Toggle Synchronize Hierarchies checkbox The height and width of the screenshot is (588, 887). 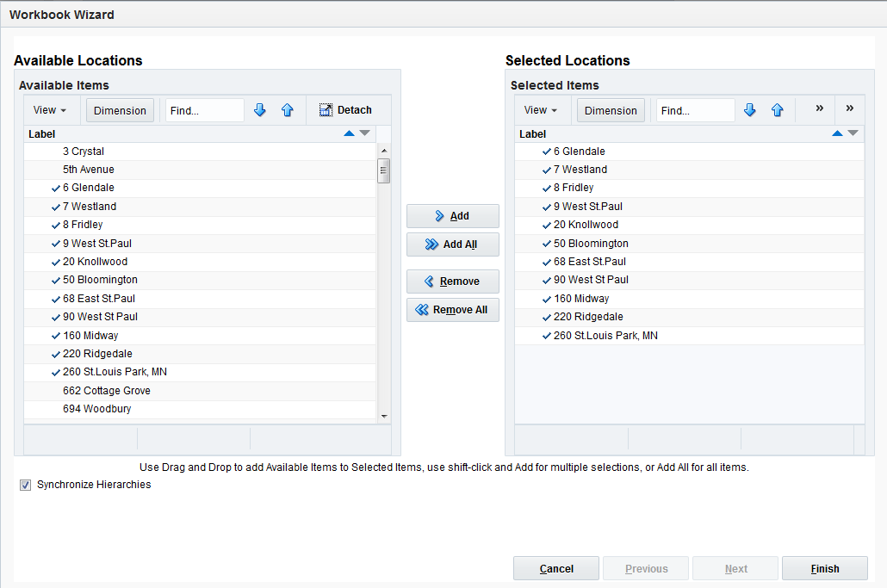(x=26, y=485)
